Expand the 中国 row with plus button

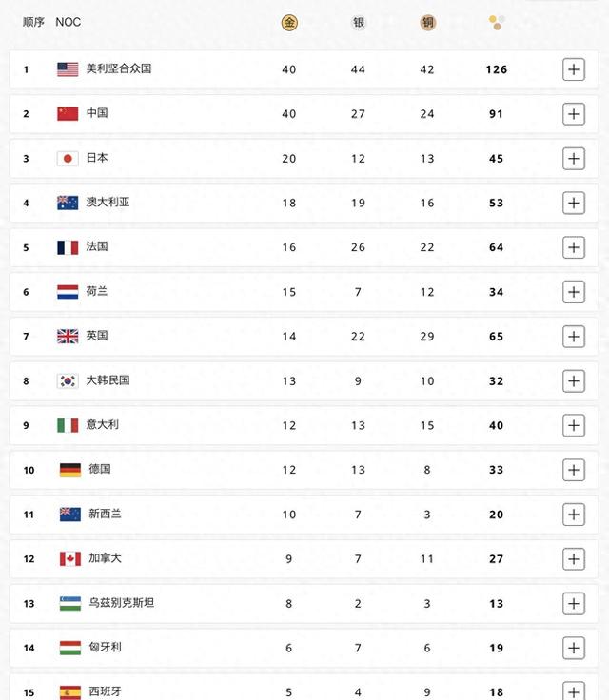pos(573,114)
